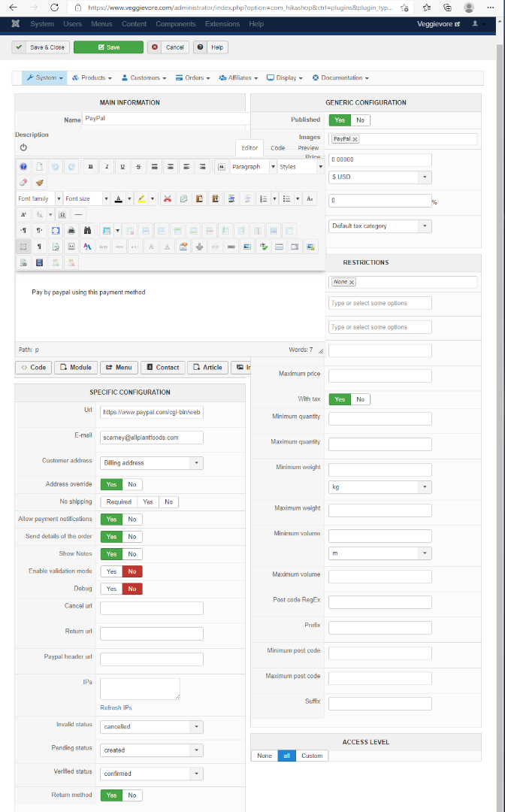Set With tax to No
The image size is (505, 812).
pyautogui.click(x=360, y=399)
